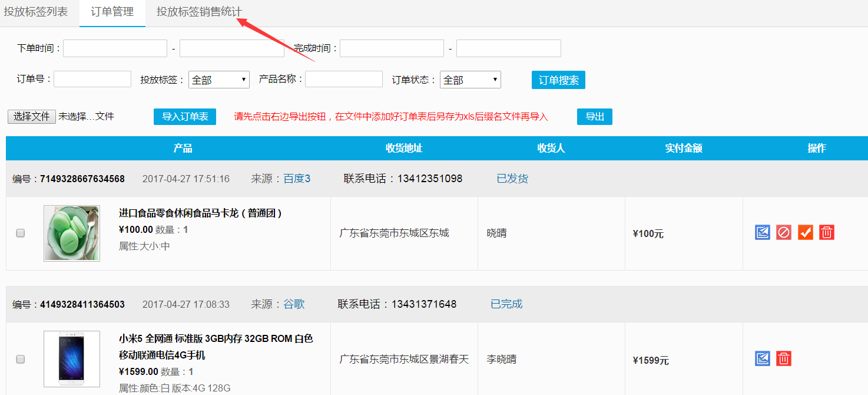Select the 订单管理 tab
Image resolution: width=868 pixels, height=395 pixels.
click(112, 13)
